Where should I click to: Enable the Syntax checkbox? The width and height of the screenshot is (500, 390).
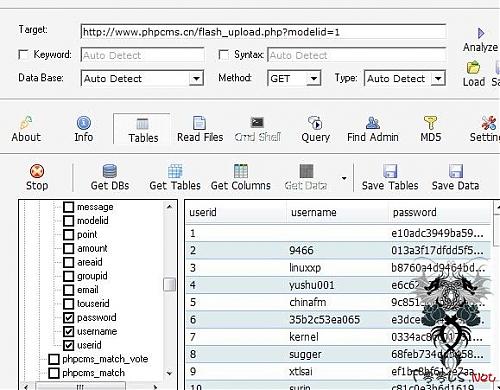click(x=223, y=55)
